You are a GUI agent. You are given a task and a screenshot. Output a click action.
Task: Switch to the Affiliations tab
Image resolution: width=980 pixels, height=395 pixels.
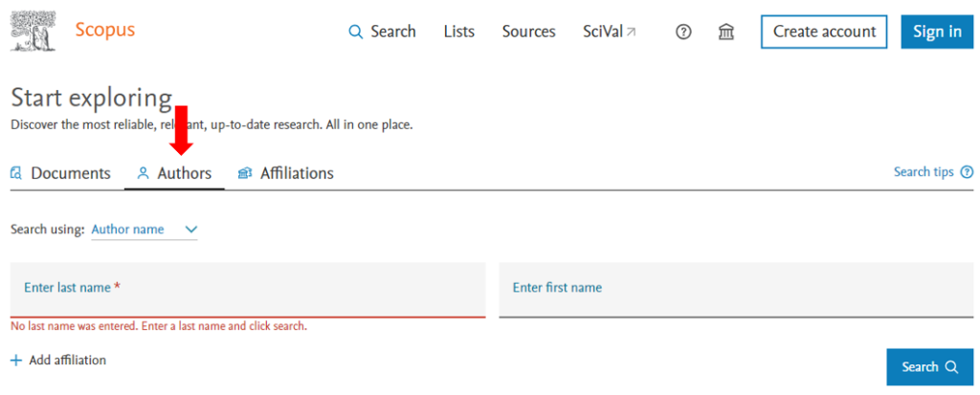pyautogui.click(x=285, y=173)
